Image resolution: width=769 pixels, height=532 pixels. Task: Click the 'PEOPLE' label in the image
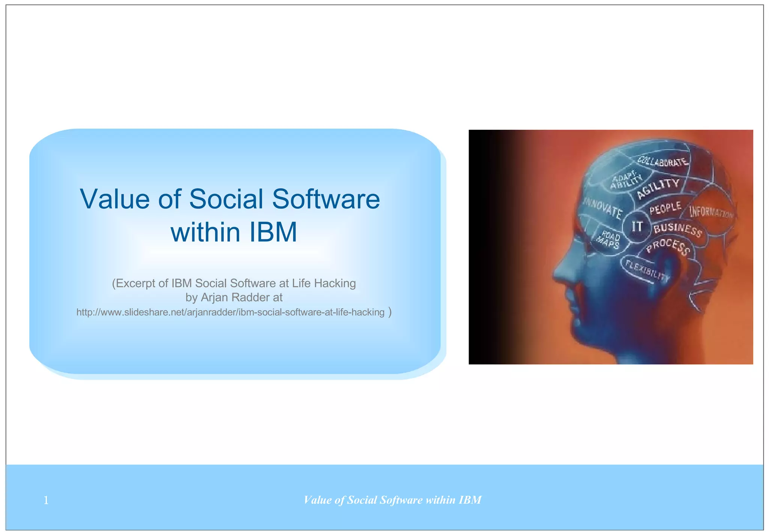[665, 208]
